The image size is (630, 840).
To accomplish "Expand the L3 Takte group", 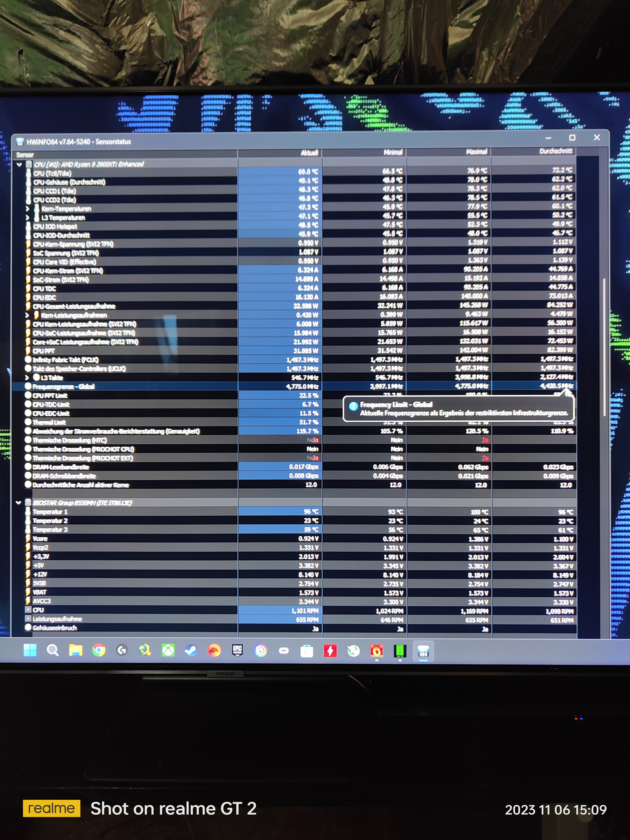I will [x=27, y=378].
